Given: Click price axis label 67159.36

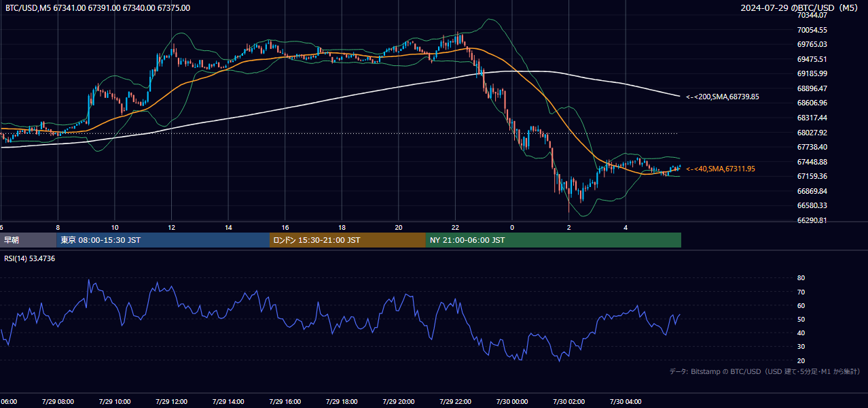Looking at the screenshot, I should pyautogui.click(x=812, y=176).
